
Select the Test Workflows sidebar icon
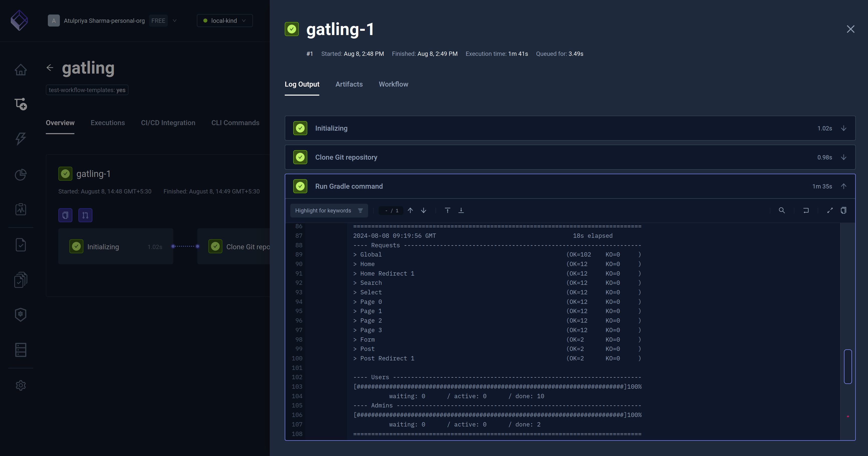(21, 104)
